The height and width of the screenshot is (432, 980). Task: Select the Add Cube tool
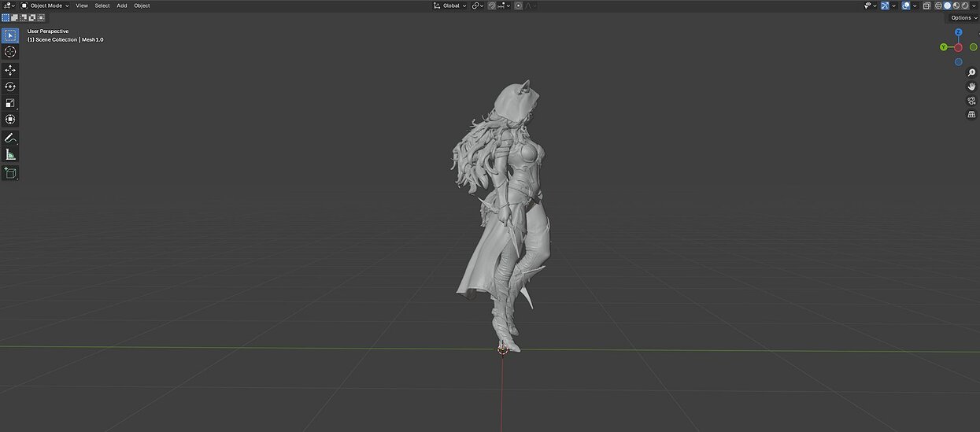(x=9, y=172)
